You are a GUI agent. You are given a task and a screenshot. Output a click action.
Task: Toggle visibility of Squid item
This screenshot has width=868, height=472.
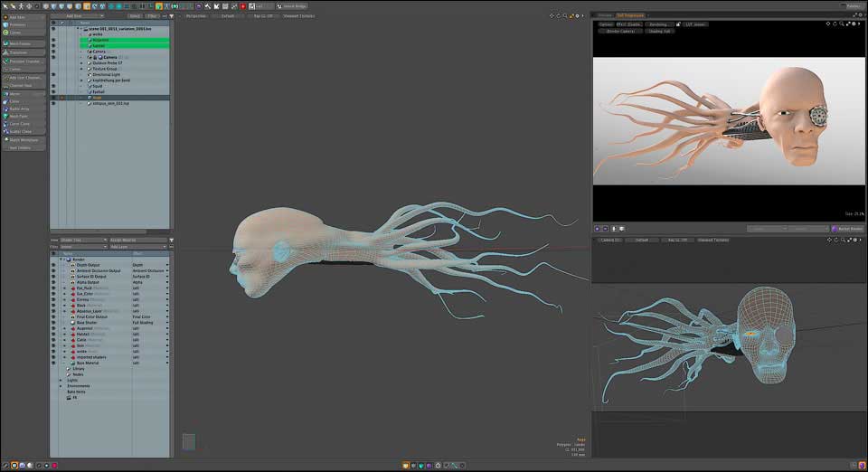pos(53,86)
